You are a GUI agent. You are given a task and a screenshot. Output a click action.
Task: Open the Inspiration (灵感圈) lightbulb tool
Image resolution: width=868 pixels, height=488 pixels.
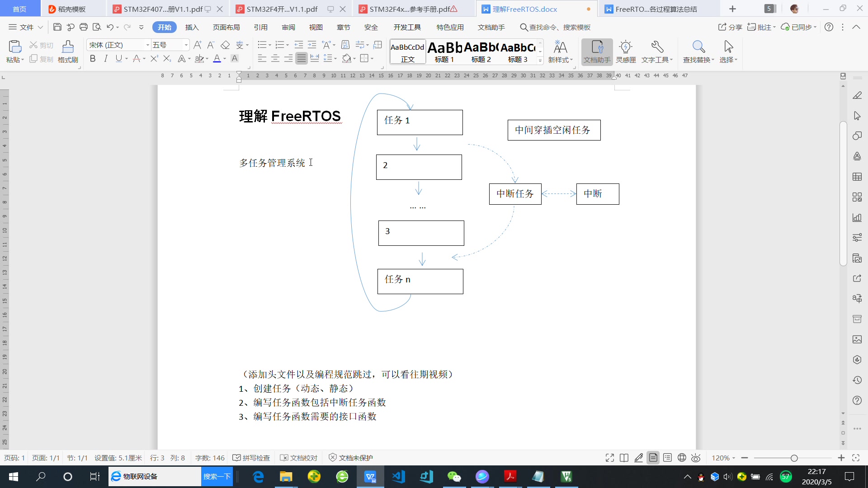point(626,52)
